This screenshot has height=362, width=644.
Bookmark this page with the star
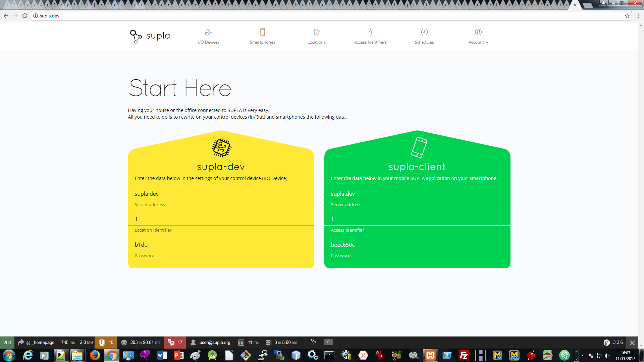coord(627,16)
